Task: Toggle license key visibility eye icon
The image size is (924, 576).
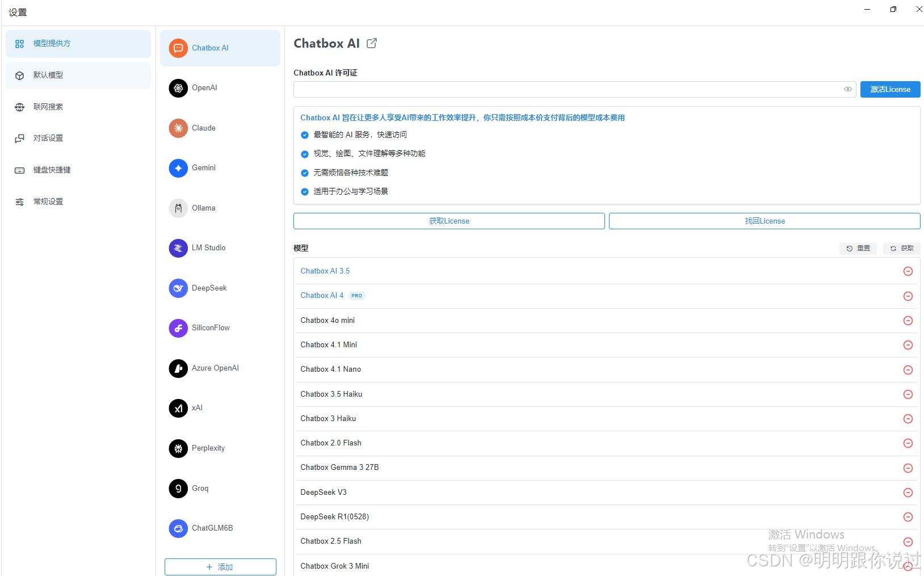Action: click(848, 89)
